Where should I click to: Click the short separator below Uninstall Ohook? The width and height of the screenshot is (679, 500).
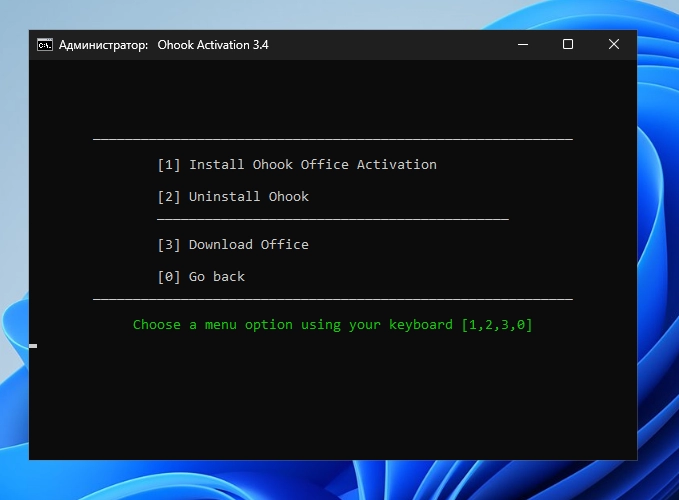click(332, 219)
